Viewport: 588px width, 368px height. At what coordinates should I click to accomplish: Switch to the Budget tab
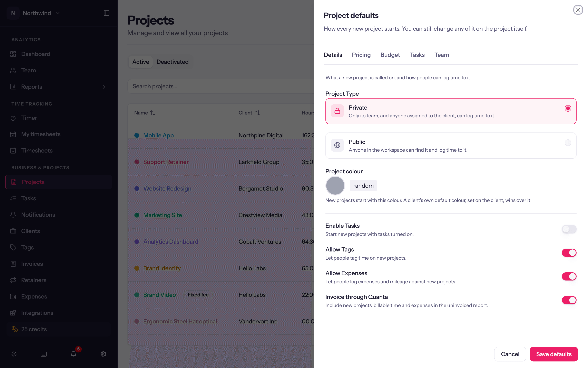click(390, 55)
